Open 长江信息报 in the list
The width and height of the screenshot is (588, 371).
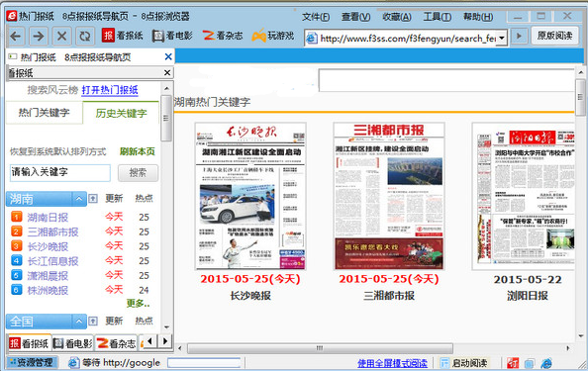click(52, 261)
